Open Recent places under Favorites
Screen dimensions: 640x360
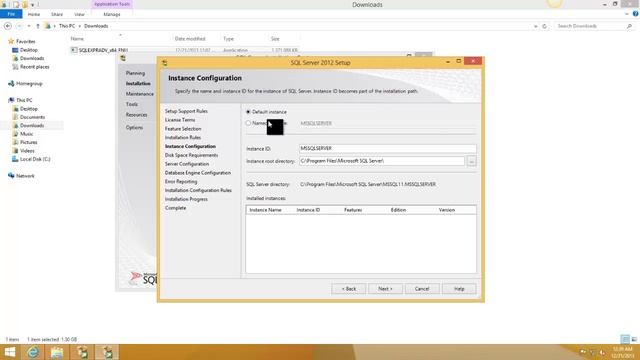(34, 67)
